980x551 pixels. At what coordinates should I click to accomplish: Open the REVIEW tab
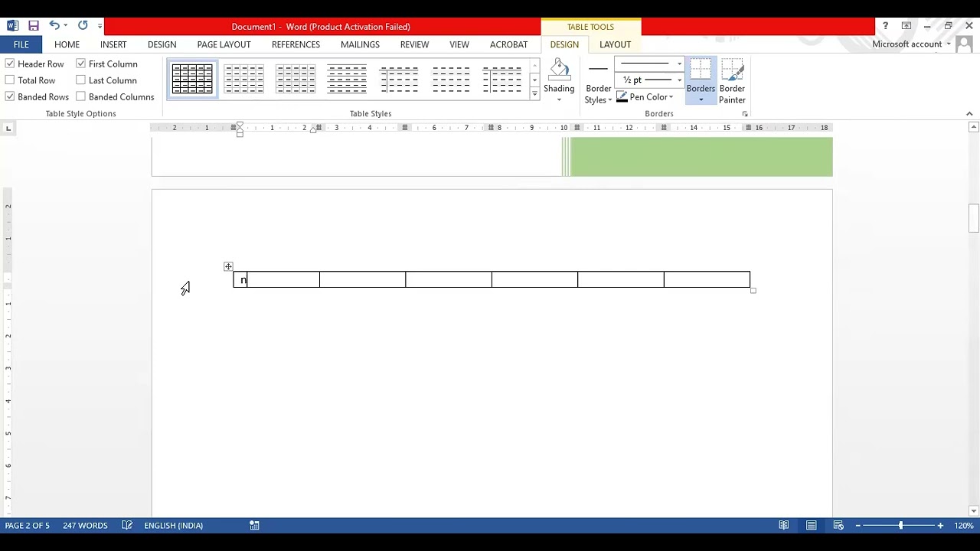(x=414, y=44)
